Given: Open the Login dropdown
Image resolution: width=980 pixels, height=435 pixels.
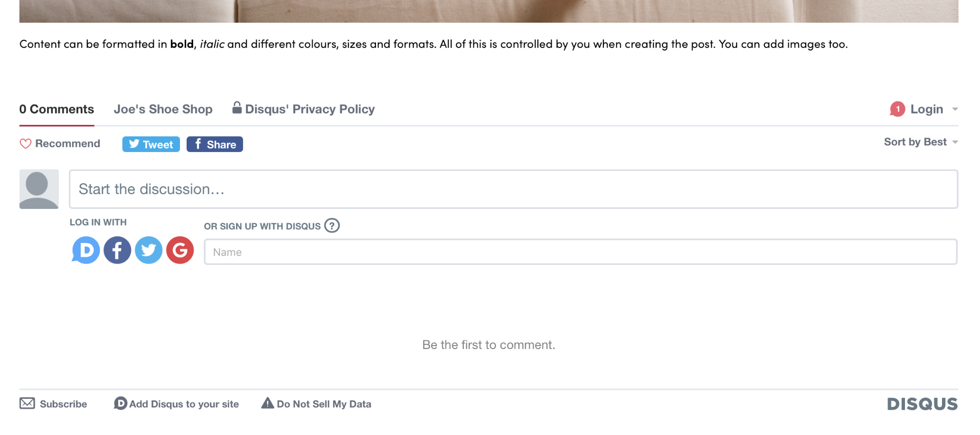Looking at the screenshot, I should click(927, 109).
